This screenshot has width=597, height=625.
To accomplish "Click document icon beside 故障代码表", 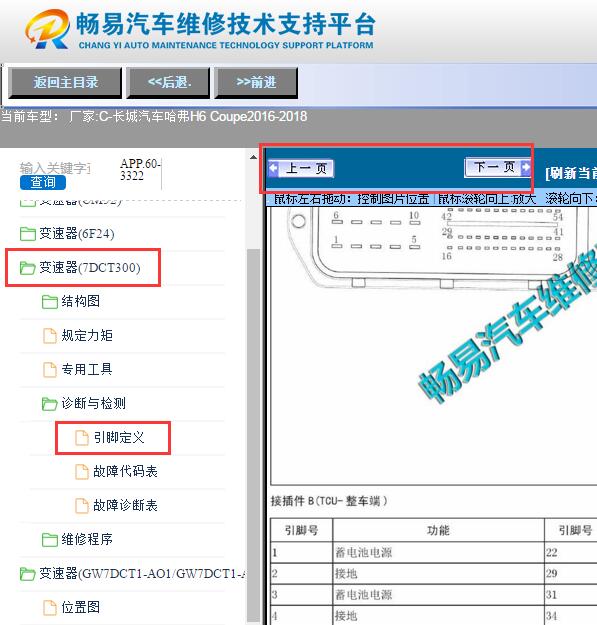I will (x=82, y=472).
